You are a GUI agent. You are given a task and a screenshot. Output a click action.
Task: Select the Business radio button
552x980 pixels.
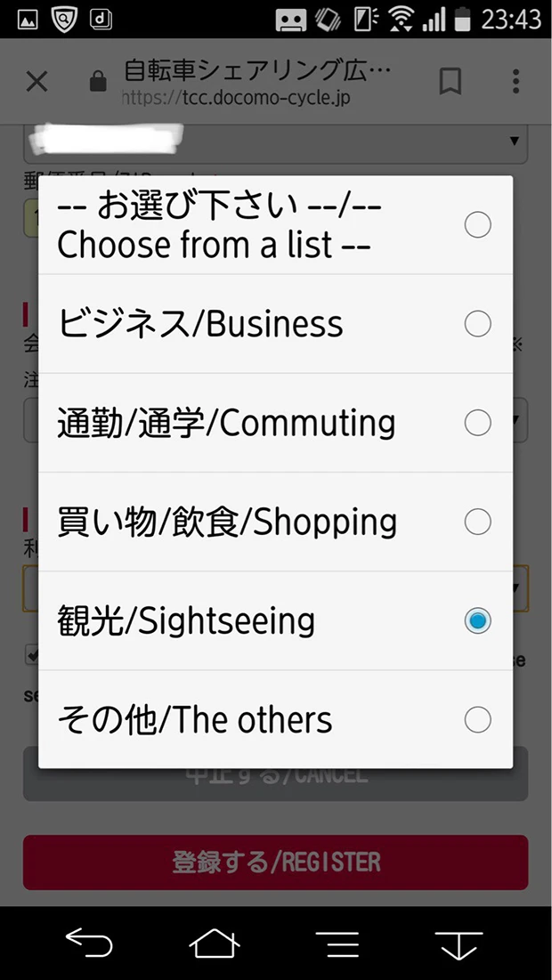[477, 324]
